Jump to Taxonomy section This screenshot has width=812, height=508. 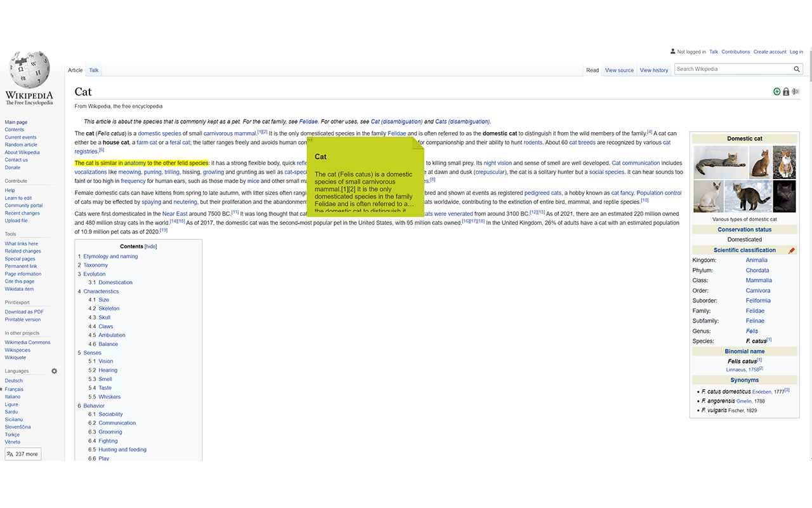tap(96, 265)
